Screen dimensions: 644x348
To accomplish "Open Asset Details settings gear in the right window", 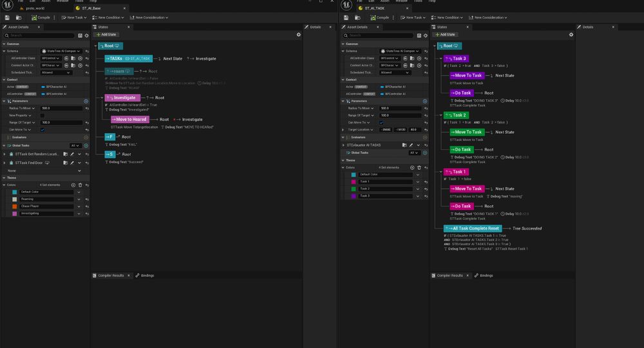I will pos(425,36).
